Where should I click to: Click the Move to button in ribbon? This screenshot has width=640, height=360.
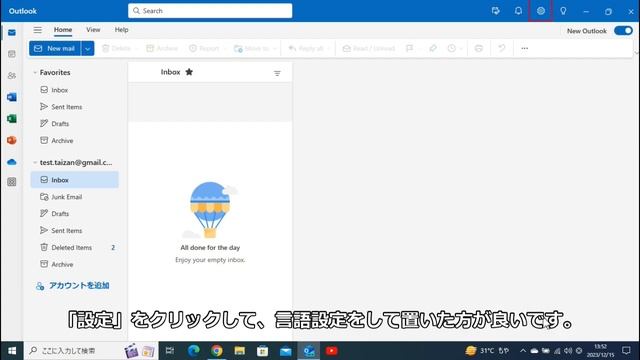click(x=252, y=49)
